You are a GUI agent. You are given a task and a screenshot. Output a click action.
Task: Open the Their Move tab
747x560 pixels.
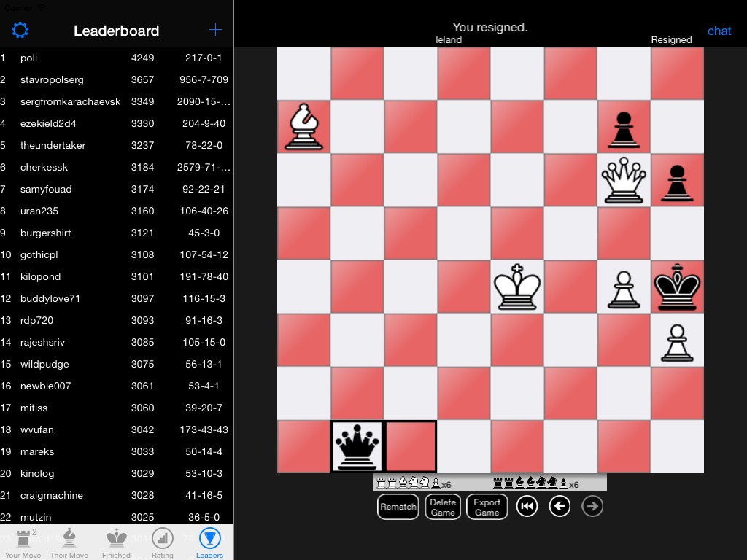pos(69,542)
